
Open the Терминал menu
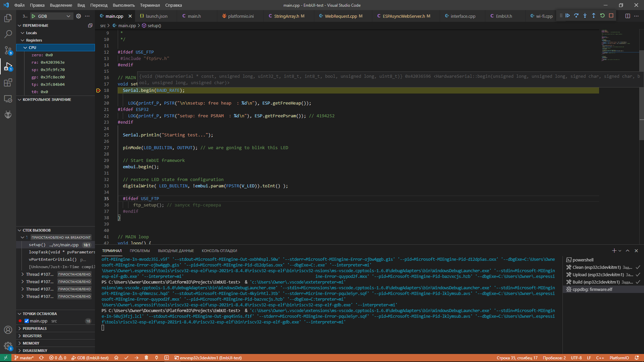point(150,5)
